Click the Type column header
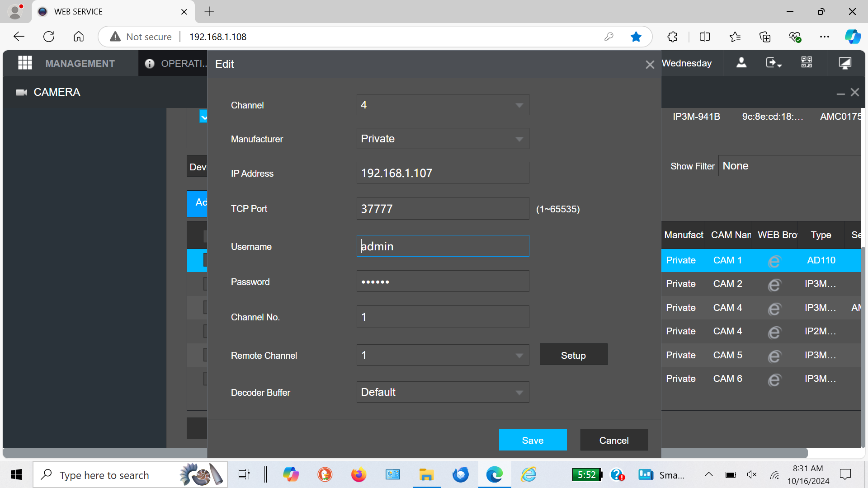The width and height of the screenshot is (868, 488). (x=821, y=235)
